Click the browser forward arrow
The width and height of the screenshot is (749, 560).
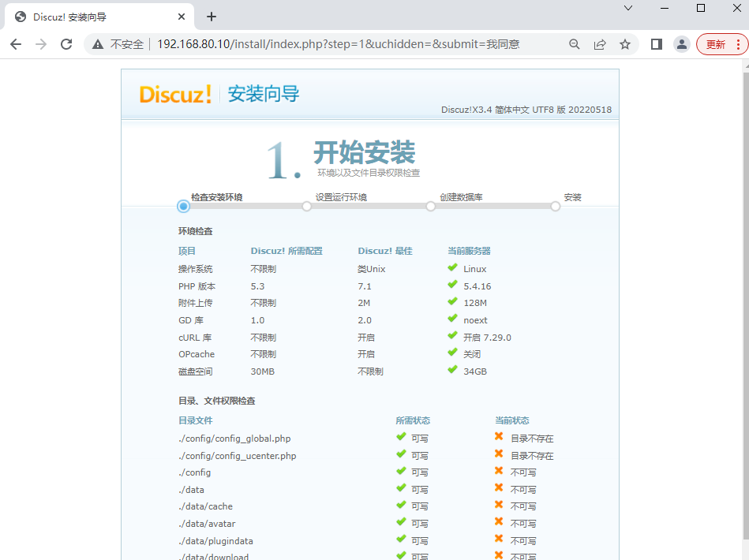[41, 44]
